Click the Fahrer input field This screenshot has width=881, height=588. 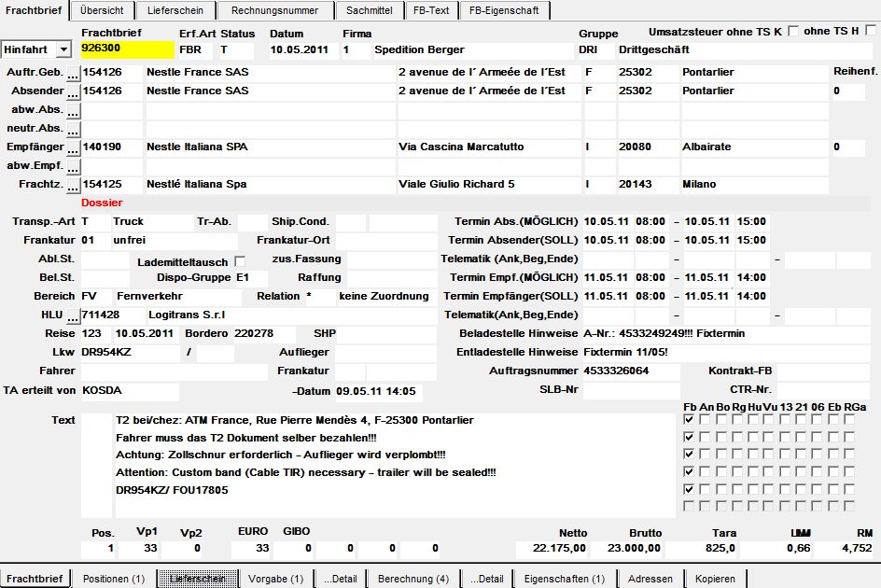tap(175, 371)
